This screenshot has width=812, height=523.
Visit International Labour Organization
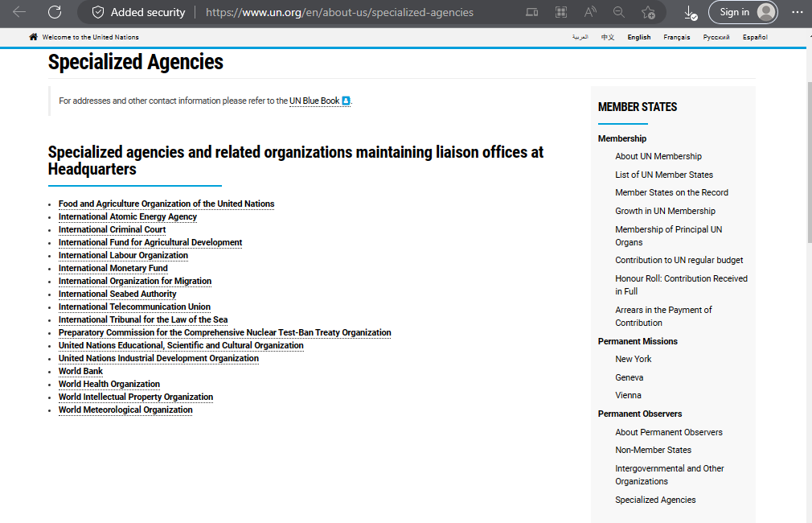(123, 256)
